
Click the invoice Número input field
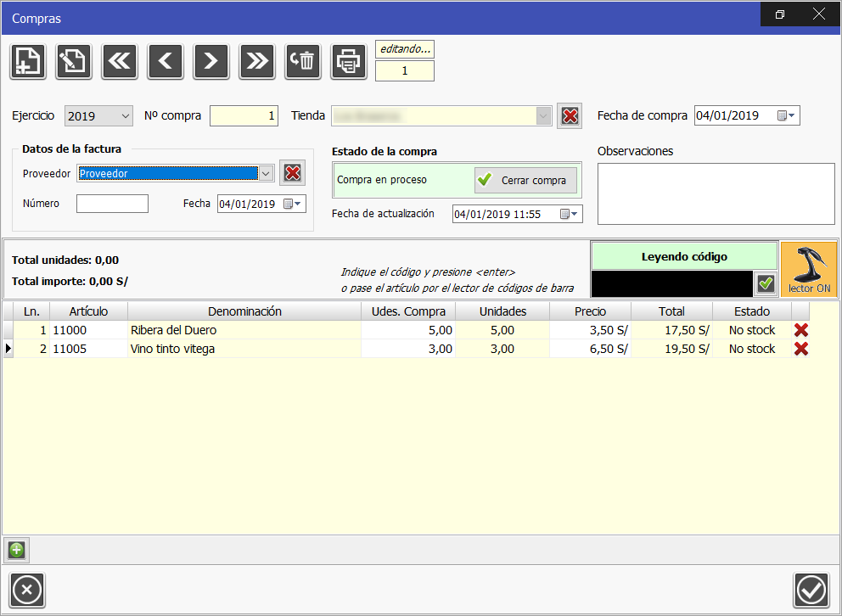pyautogui.click(x=111, y=204)
